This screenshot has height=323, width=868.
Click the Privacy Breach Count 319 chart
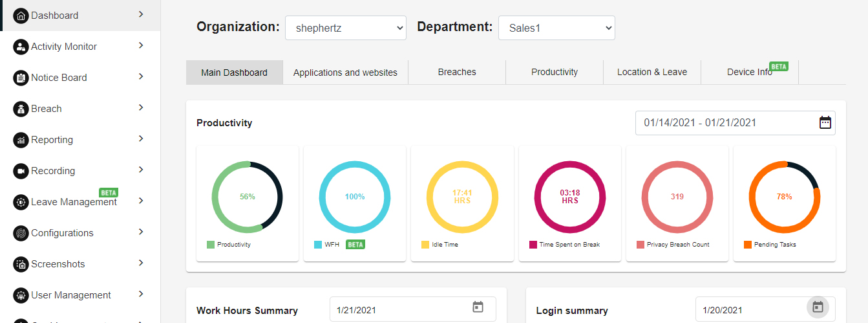(x=677, y=197)
